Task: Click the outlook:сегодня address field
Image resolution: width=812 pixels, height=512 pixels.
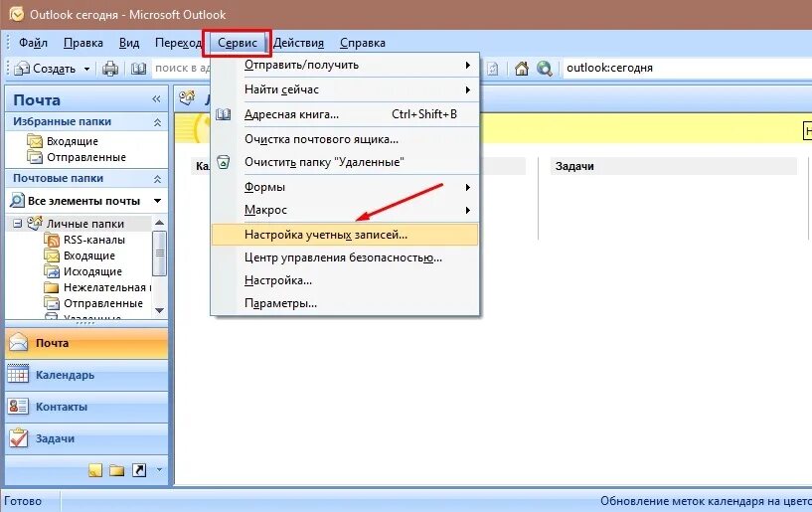Action: point(687,68)
